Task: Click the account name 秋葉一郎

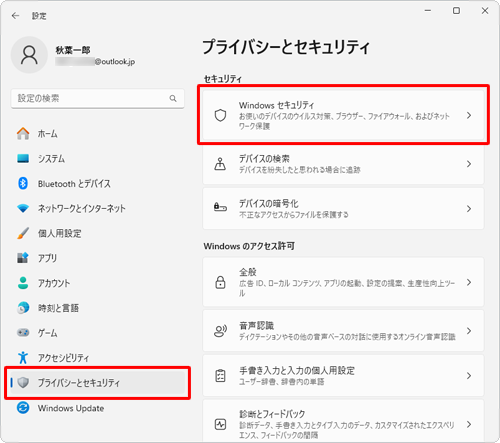Action: point(73,50)
